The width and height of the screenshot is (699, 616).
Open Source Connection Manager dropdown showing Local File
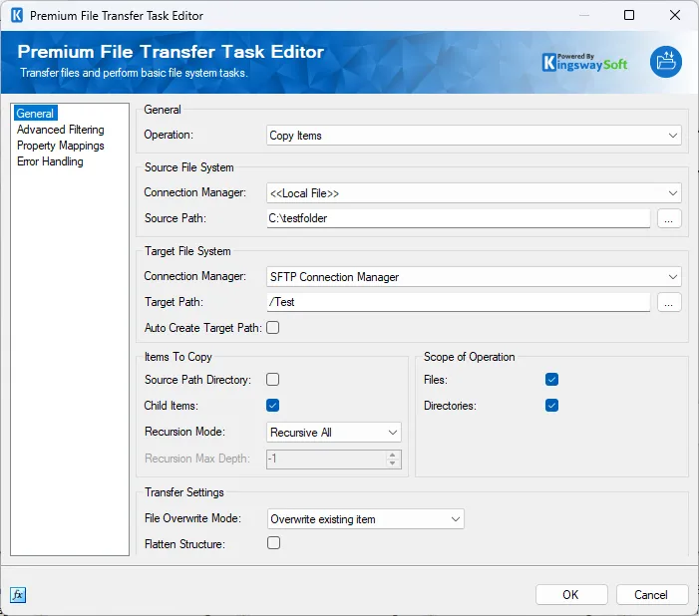[474, 193]
